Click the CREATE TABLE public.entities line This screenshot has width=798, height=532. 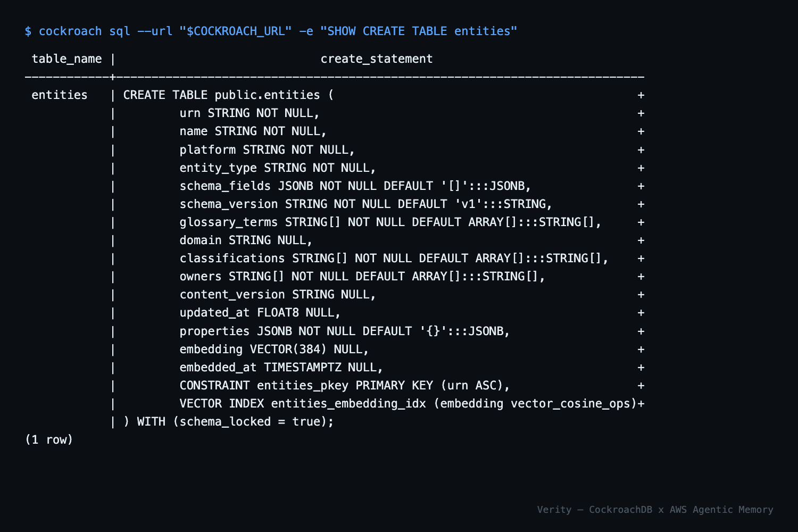[229, 95]
